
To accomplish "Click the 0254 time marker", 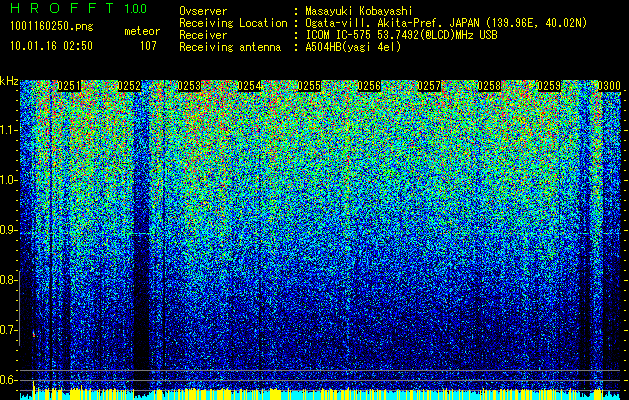I will (249, 86).
